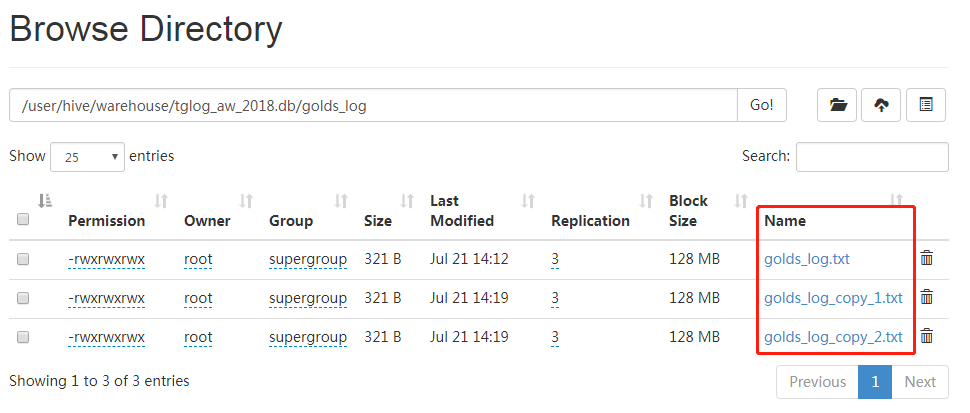Delete golds_log_copy_1.txt with trash icon
The image size is (970, 413).
927,297
